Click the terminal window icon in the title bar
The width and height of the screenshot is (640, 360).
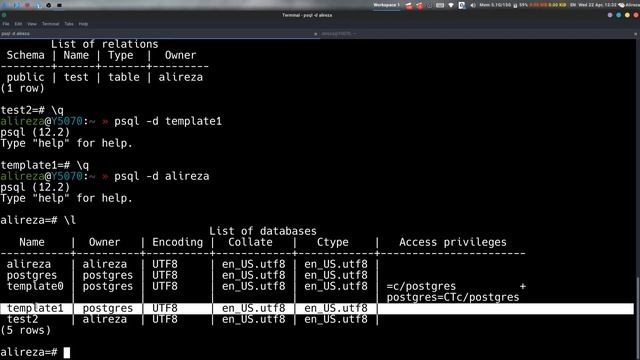coord(4,15)
